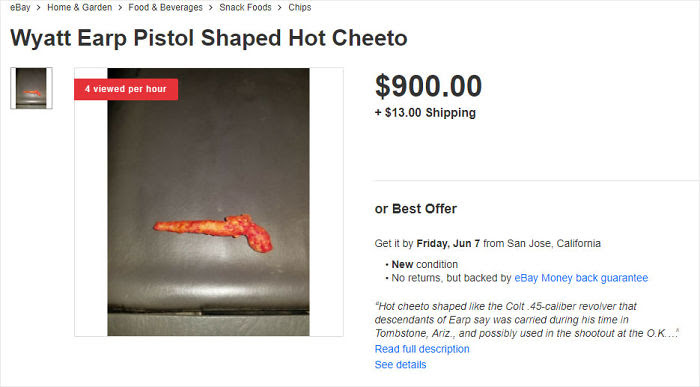Click the listing title Wyatt Earp Pistol
The height and width of the screenshot is (387, 700).
coord(208,38)
